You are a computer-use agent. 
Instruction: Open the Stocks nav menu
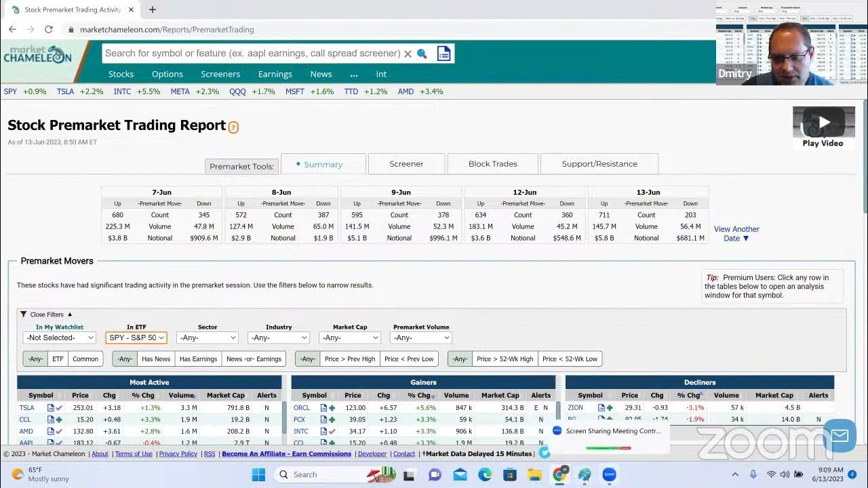click(x=121, y=74)
